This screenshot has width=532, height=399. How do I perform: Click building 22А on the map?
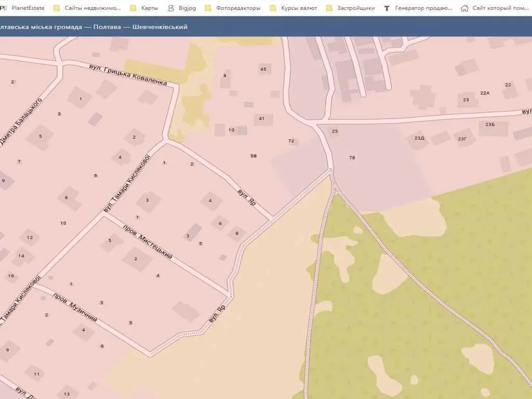pos(485,93)
